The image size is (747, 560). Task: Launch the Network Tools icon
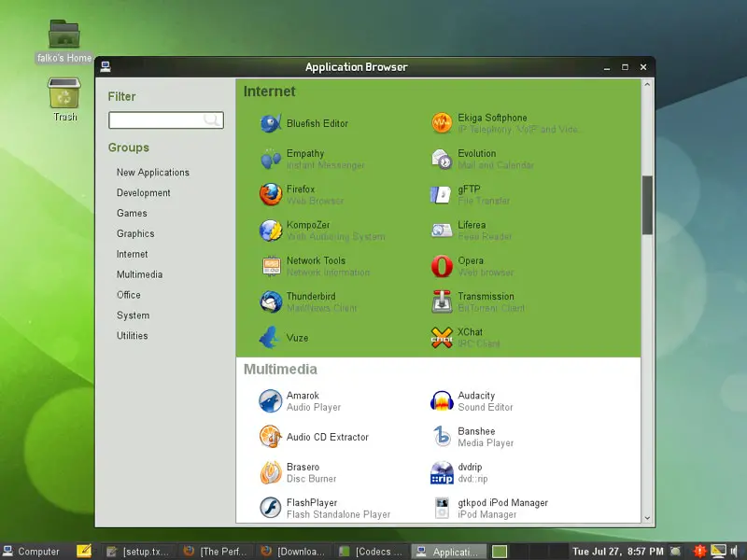click(x=271, y=266)
